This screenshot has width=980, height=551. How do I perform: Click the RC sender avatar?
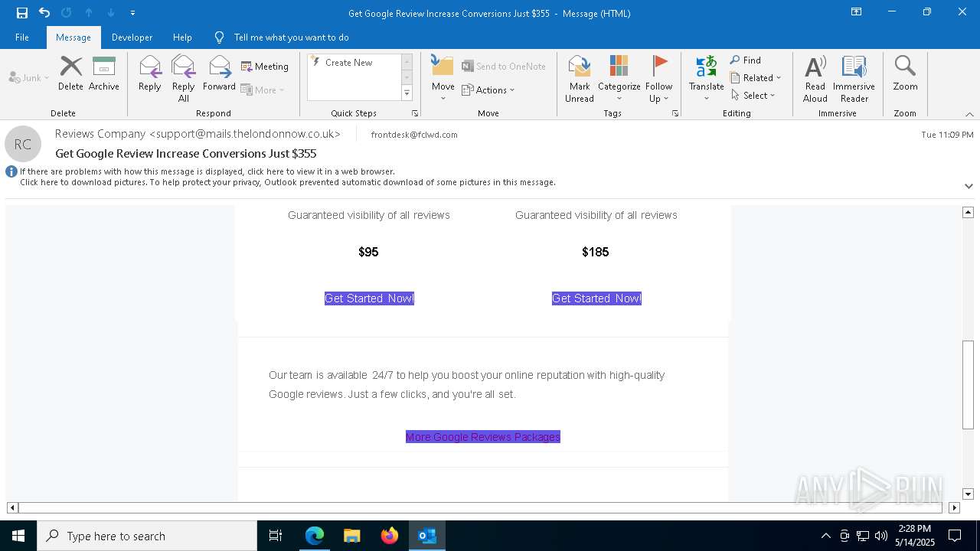[x=23, y=144]
